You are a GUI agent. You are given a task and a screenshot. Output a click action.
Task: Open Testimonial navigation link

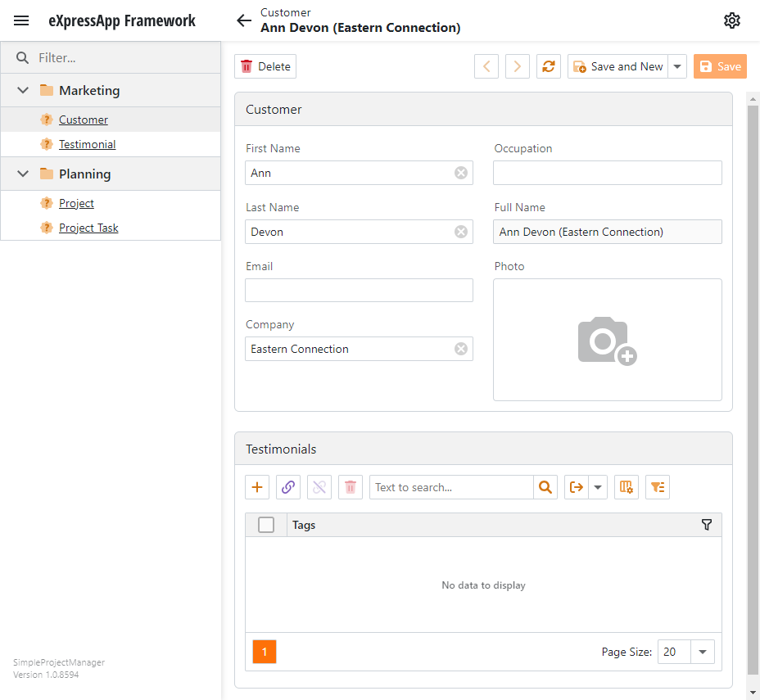point(88,144)
